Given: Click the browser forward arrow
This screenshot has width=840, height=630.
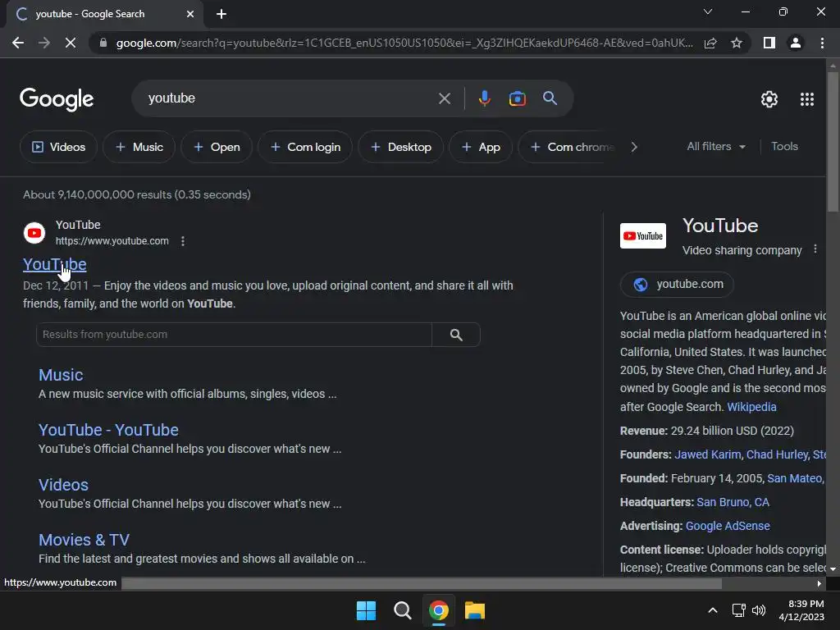Looking at the screenshot, I should (x=44, y=43).
